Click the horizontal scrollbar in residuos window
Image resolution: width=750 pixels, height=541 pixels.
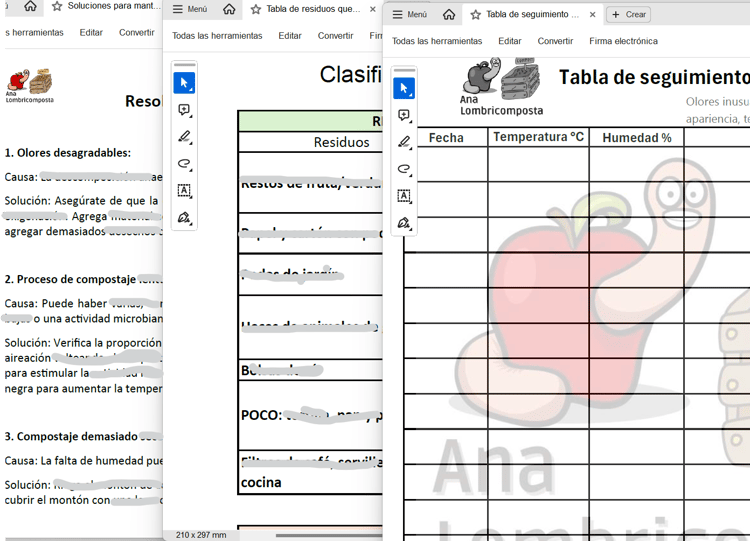[329, 535]
